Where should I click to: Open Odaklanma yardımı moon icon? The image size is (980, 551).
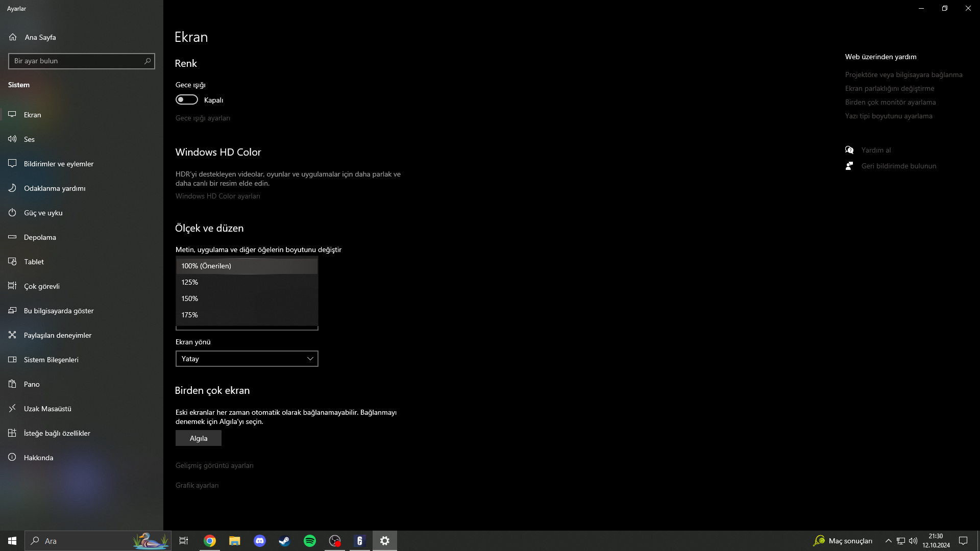(12, 188)
